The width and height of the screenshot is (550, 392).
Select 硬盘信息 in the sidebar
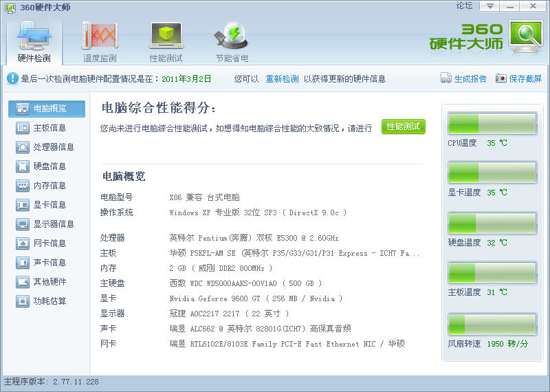coord(47,166)
